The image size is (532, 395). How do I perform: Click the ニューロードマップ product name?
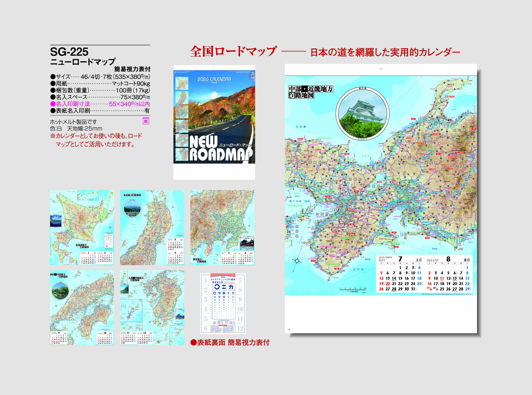(x=83, y=62)
